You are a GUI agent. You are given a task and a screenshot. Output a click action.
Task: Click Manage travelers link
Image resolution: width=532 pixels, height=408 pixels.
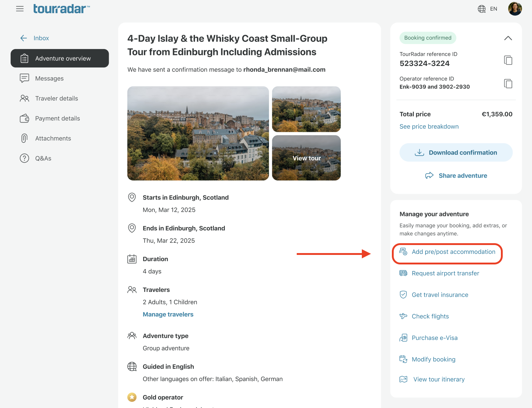pos(168,314)
